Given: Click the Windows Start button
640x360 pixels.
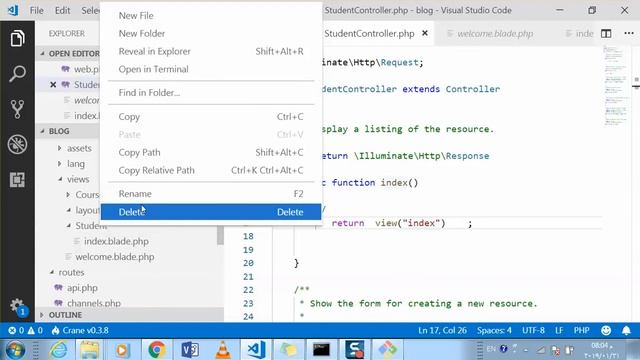Looking at the screenshot, I should coord(15,350).
